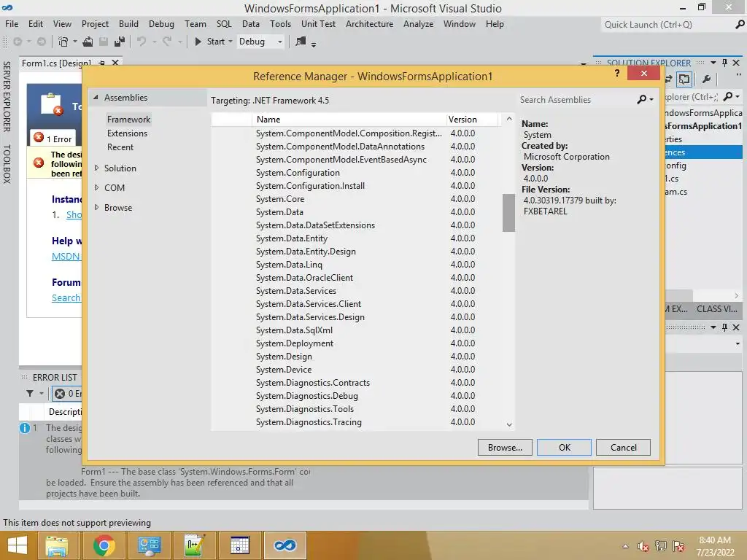Click the Browse... button

point(505,447)
